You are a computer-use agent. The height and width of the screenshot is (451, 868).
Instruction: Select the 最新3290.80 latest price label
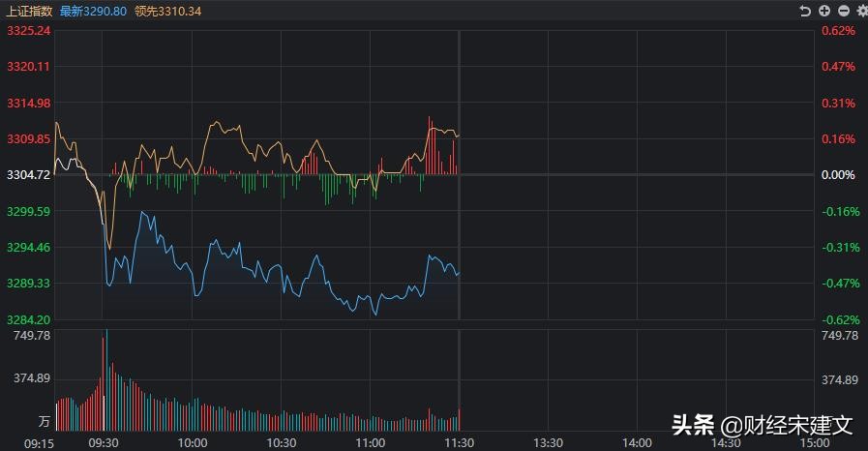pos(93,11)
